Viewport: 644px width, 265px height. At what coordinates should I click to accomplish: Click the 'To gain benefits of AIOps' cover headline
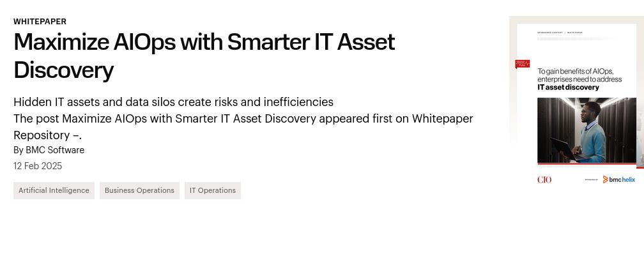tap(575, 72)
